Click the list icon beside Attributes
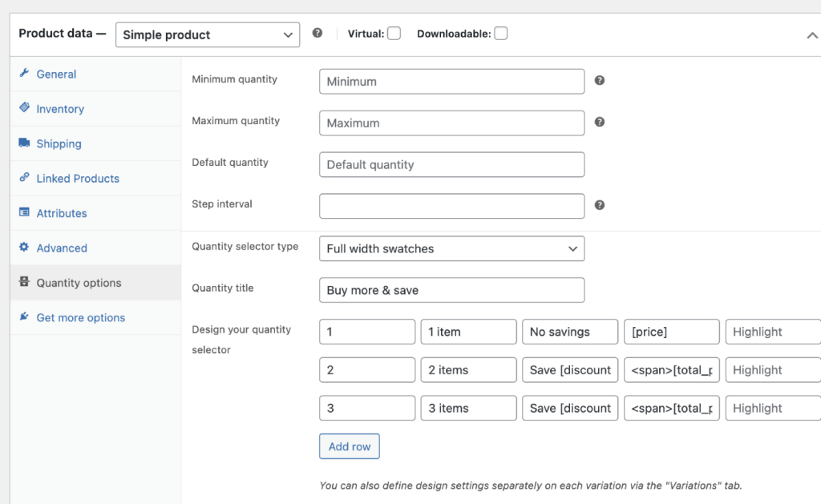The height and width of the screenshot is (504, 821). pos(25,213)
